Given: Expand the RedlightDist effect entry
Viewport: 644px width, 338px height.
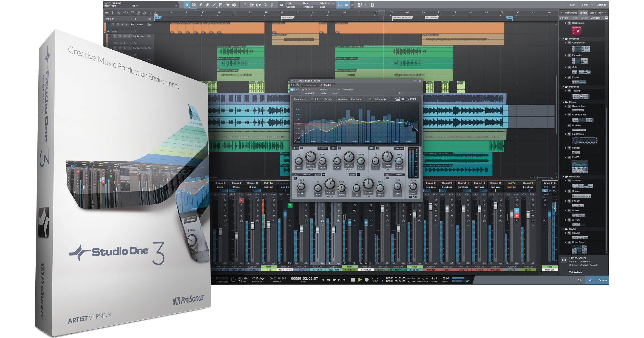Looking at the screenshot, I should point(566,23).
